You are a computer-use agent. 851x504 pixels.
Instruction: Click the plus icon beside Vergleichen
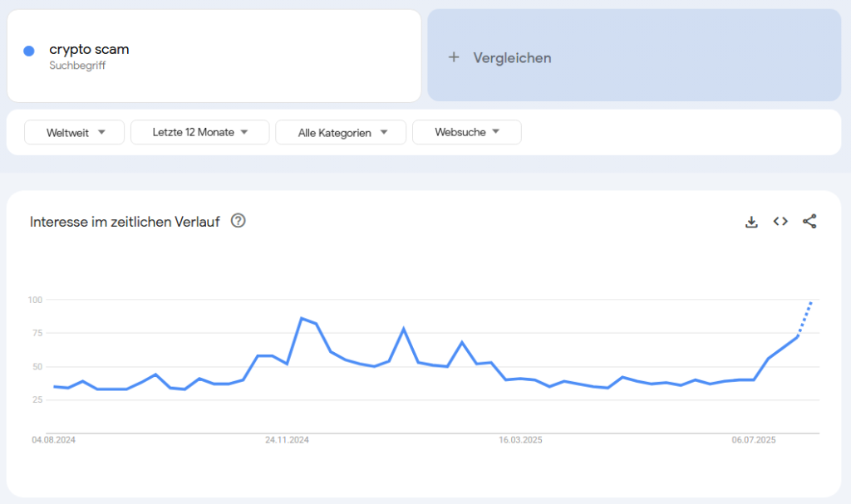click(454, 57)
